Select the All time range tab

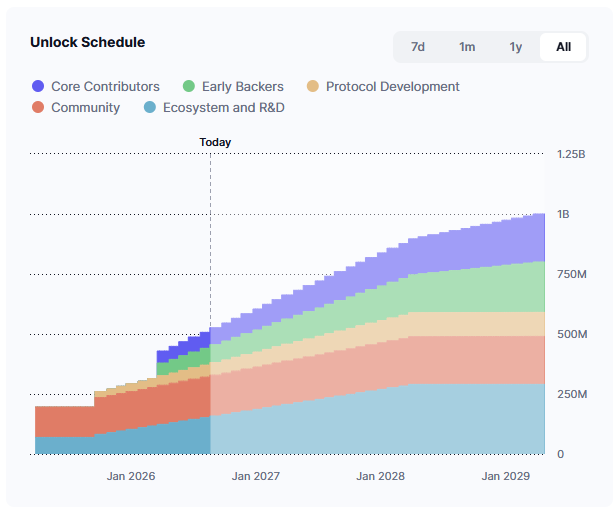[563, 47]
